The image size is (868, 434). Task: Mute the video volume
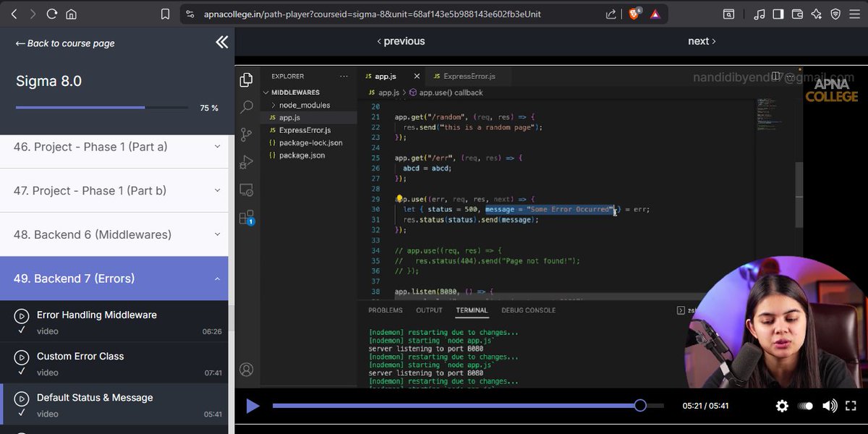click(x=830, y=406)
